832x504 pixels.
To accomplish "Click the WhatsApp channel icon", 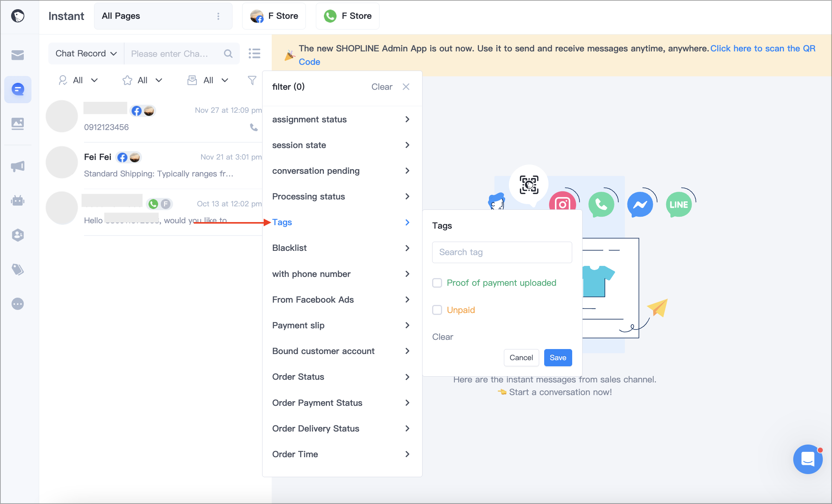I will [x=601, y=204].
